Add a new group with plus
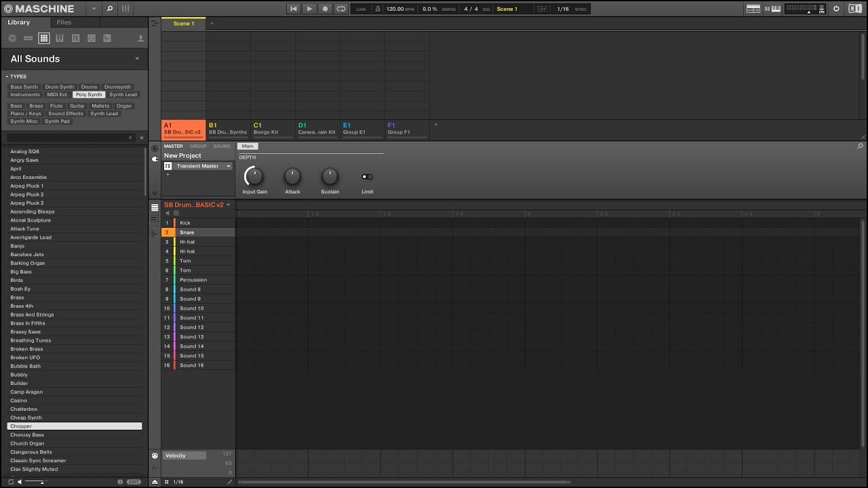 [436, 125]
